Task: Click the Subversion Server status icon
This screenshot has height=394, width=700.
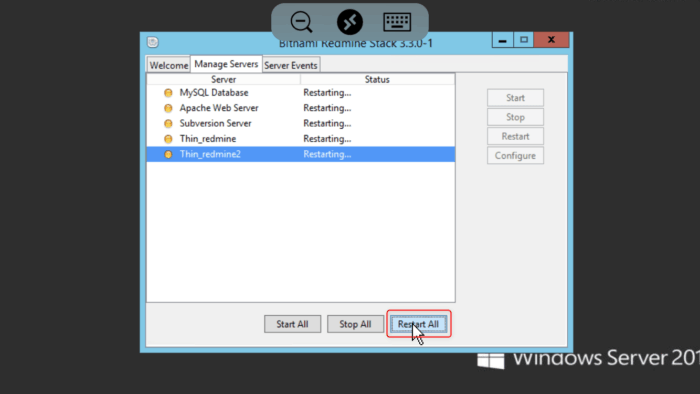Action: pyautogui.click(x=168, y=124)
